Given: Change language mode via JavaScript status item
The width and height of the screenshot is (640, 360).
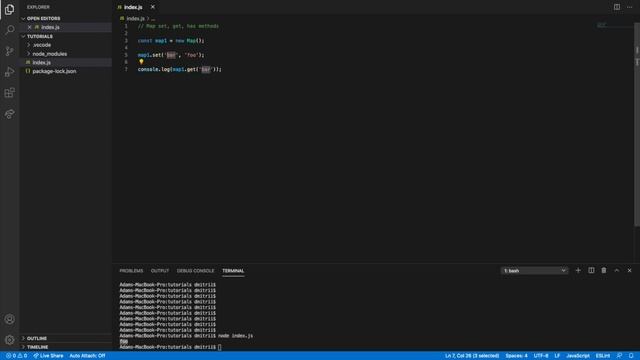Looking at the screenshot, I should [578, 356].
